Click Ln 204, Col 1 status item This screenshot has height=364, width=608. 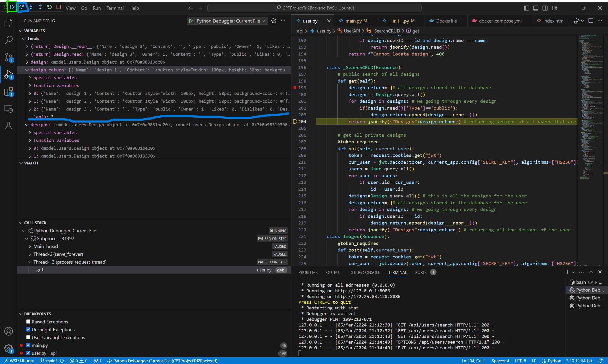click(474, 361)
